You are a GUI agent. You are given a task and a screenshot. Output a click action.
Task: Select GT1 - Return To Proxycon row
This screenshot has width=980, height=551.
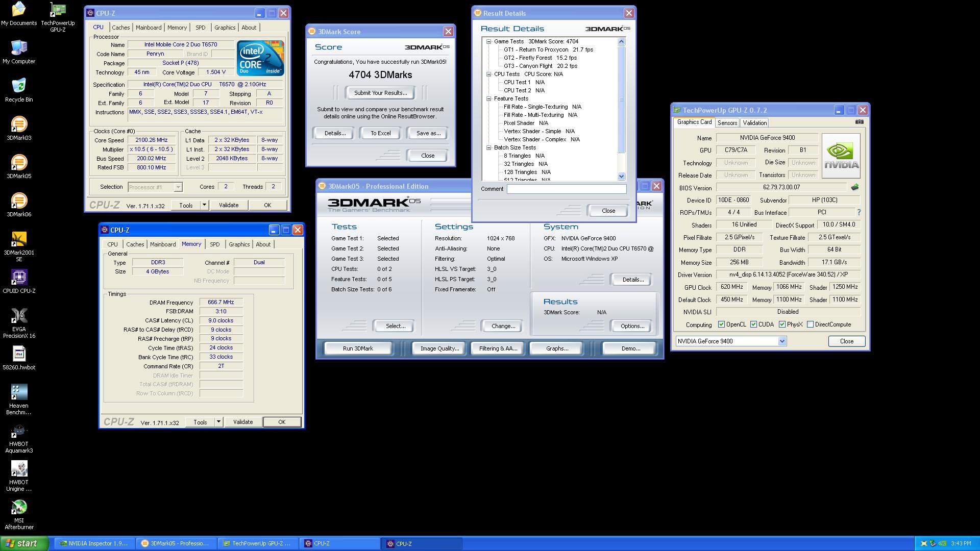(x=548, y=50)
